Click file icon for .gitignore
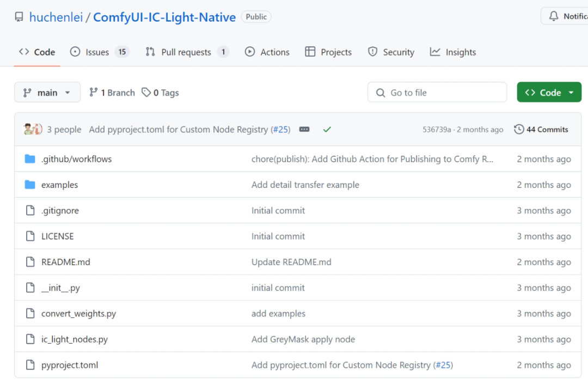 click(x=30, y=211)
